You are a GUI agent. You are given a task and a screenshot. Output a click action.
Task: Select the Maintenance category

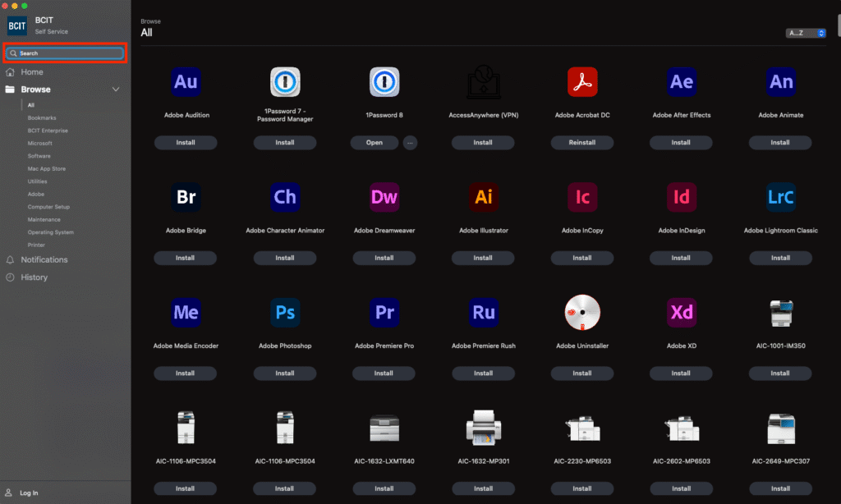pyautogui.click(x=44, y=220)
